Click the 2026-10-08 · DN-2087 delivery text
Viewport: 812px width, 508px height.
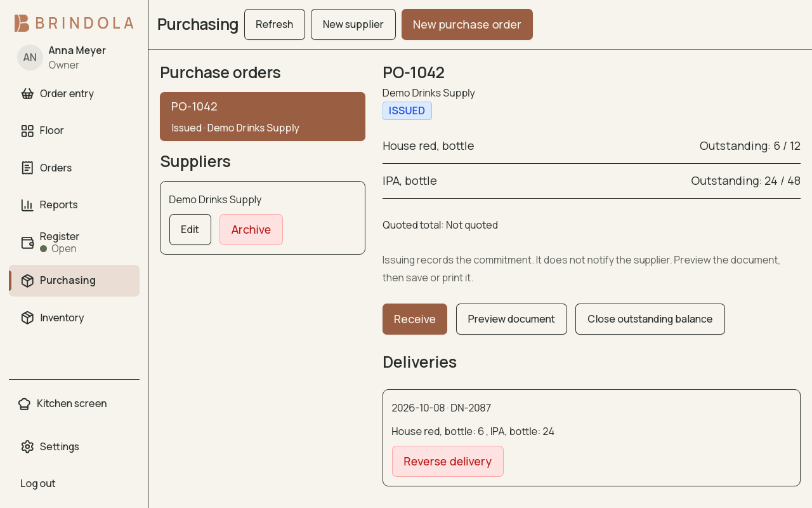click(442, 408)
